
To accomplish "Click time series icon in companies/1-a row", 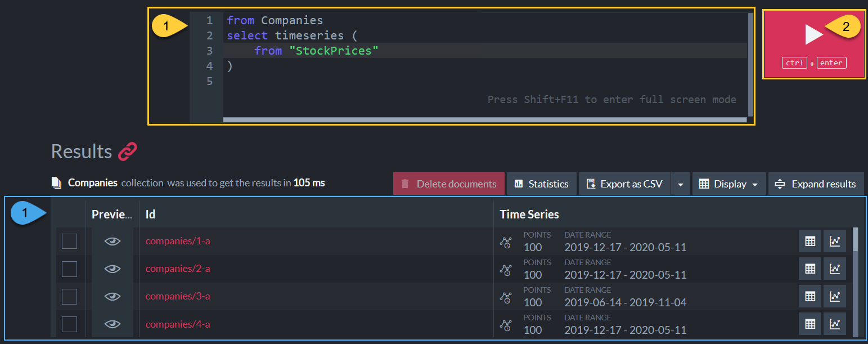I will tap(506, 242).
